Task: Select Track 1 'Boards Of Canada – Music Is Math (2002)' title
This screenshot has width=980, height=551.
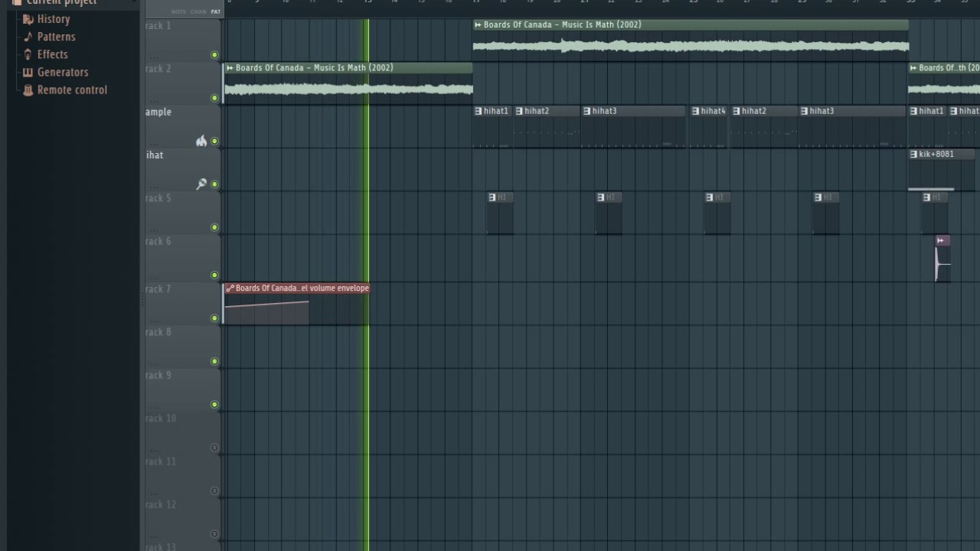Action: click(x=563, y=24)
